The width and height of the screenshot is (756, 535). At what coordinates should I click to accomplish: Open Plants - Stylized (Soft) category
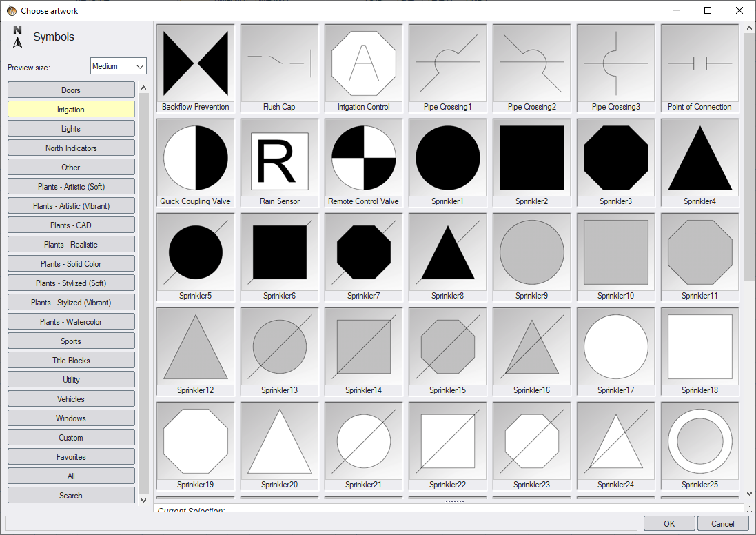point(71,283)
